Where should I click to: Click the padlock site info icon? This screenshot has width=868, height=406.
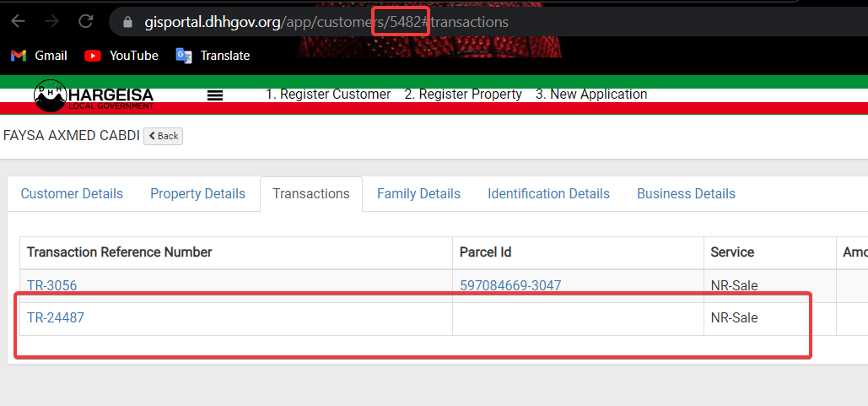pyautogui.click(x=128, y=22)
